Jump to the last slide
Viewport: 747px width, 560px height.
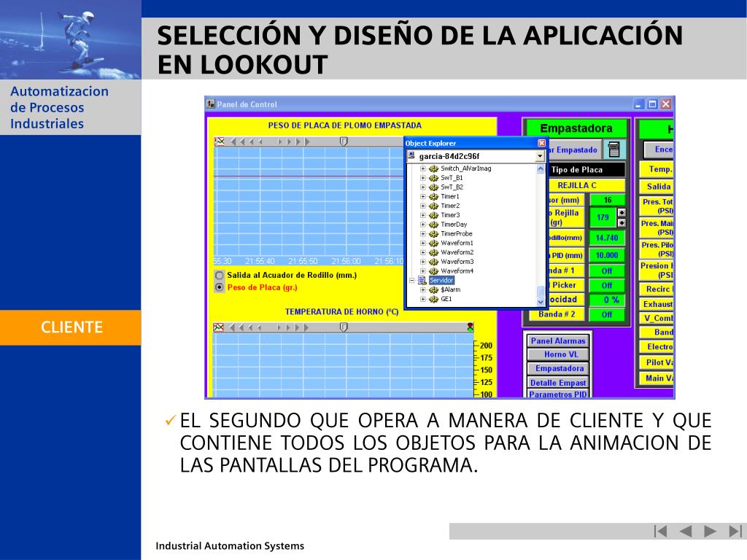[735, 531]
